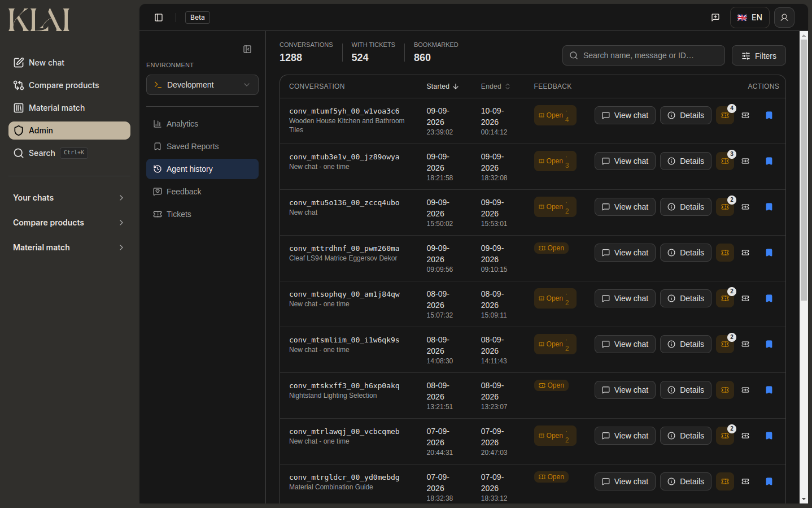Collapse the environment side panel
Viewport: 812px width, 508px height.
click(247, 49)
